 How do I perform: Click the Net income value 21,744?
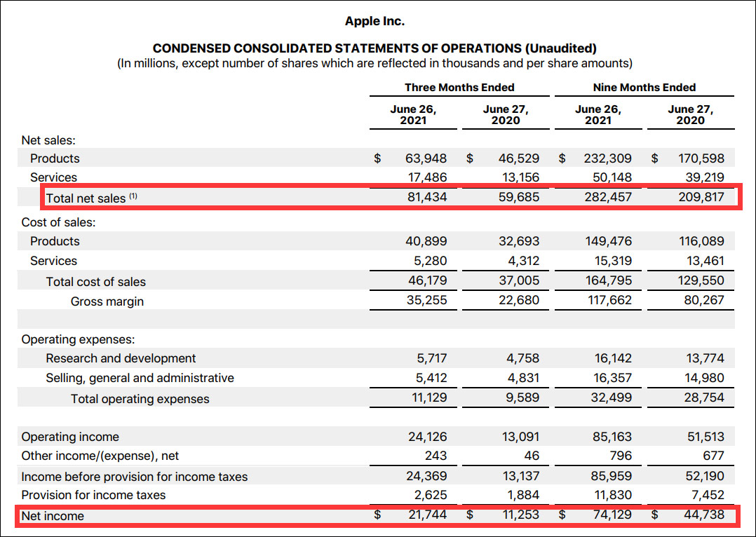[428, 515]
